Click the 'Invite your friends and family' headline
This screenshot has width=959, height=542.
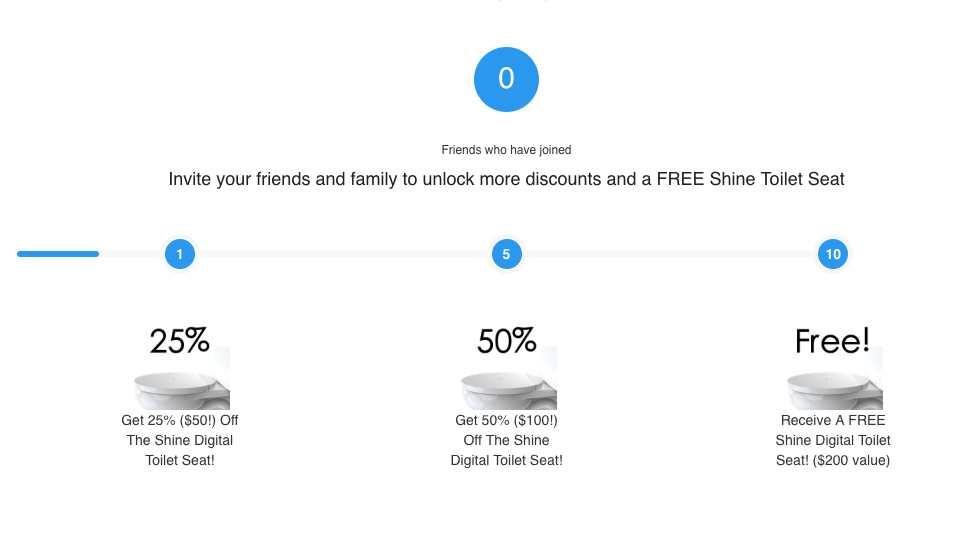pyautogui.click(x=506, y=179)
